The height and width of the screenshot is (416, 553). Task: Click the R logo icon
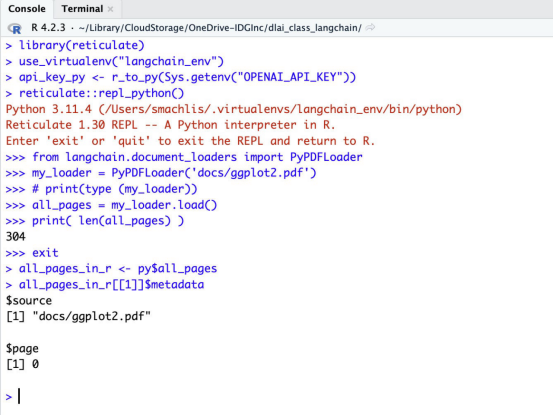(x=14, y=28)
